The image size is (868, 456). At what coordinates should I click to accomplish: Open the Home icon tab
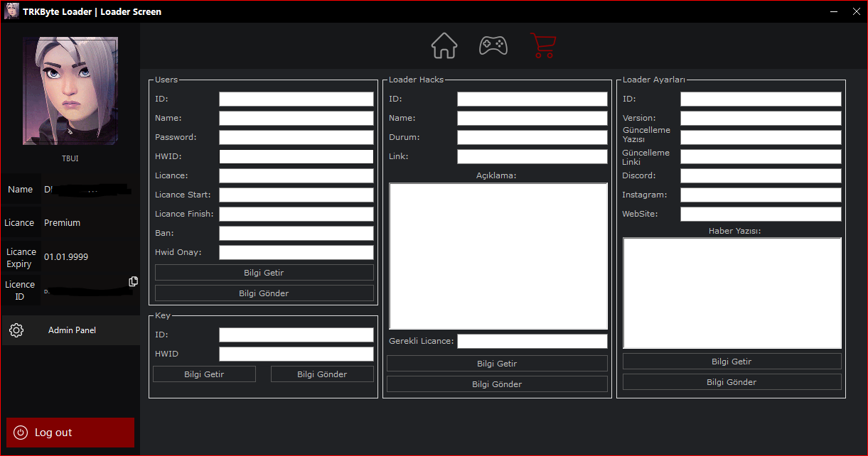[444, 45]
